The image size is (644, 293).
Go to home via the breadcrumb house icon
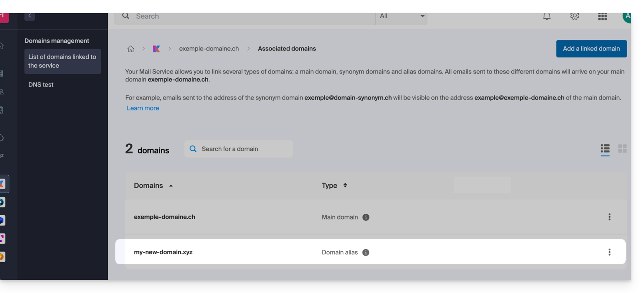pyautogui.click(x=130, y=49)
